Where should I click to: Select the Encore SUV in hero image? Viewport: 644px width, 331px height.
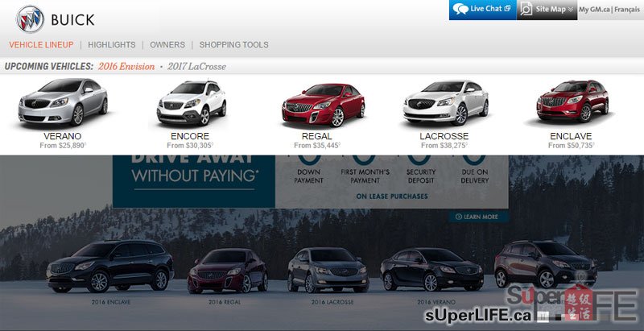(x=546, y=264)
